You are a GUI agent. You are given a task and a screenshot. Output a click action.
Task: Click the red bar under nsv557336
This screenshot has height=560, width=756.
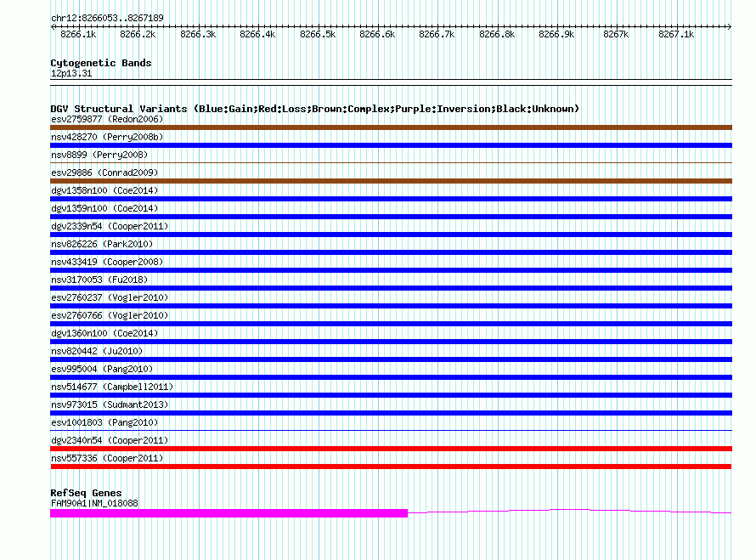pos(391,467)
